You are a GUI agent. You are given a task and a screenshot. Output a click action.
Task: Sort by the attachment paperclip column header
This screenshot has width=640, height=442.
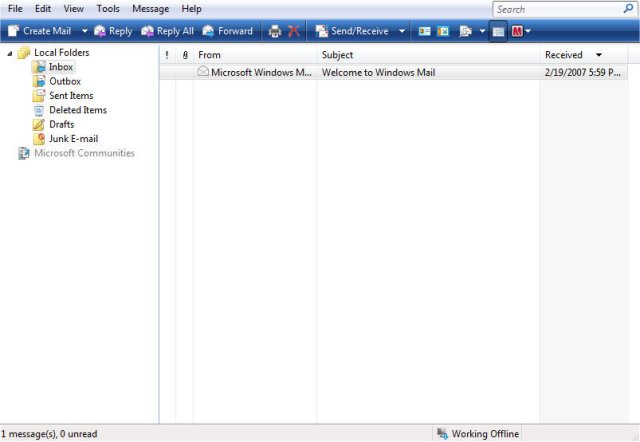(x=185, y=55)
